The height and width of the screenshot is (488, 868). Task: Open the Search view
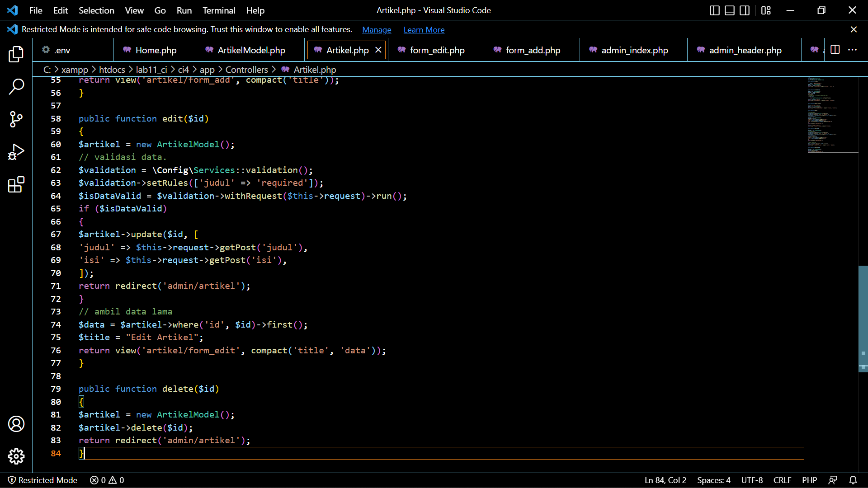[16, 86]
